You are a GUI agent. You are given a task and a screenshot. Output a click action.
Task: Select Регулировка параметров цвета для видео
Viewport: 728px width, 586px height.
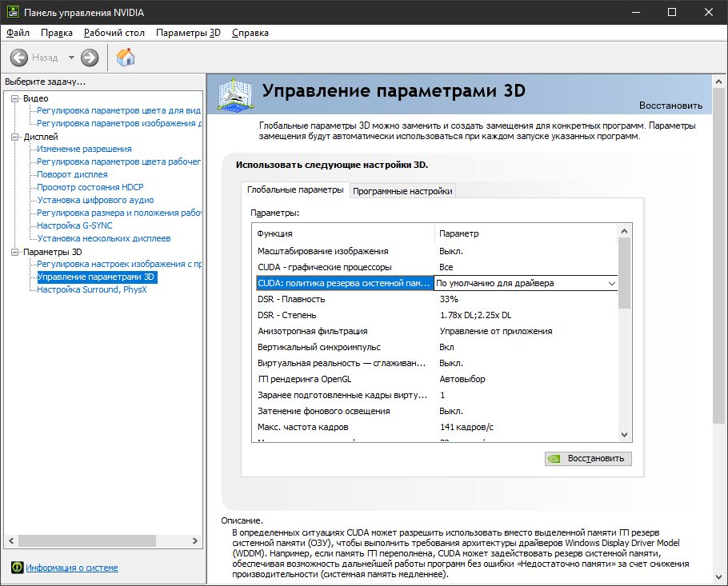(119, 110)
